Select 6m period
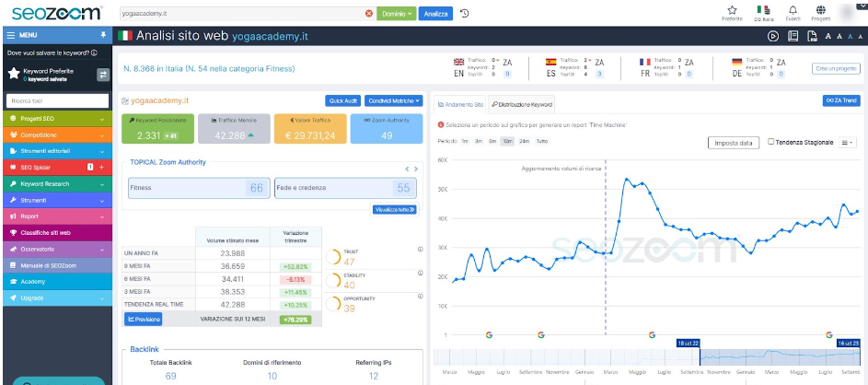This screenshot has height=385, width=868. tap(492, 141)
